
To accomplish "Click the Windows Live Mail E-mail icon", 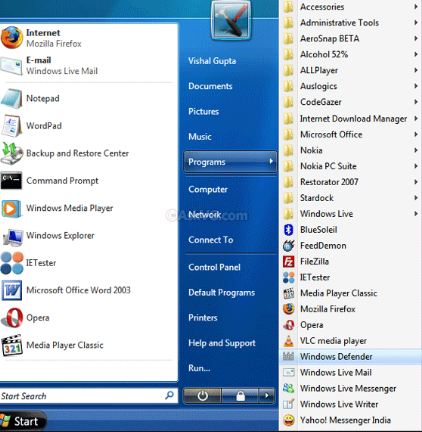I will click(x=11, y=66).
